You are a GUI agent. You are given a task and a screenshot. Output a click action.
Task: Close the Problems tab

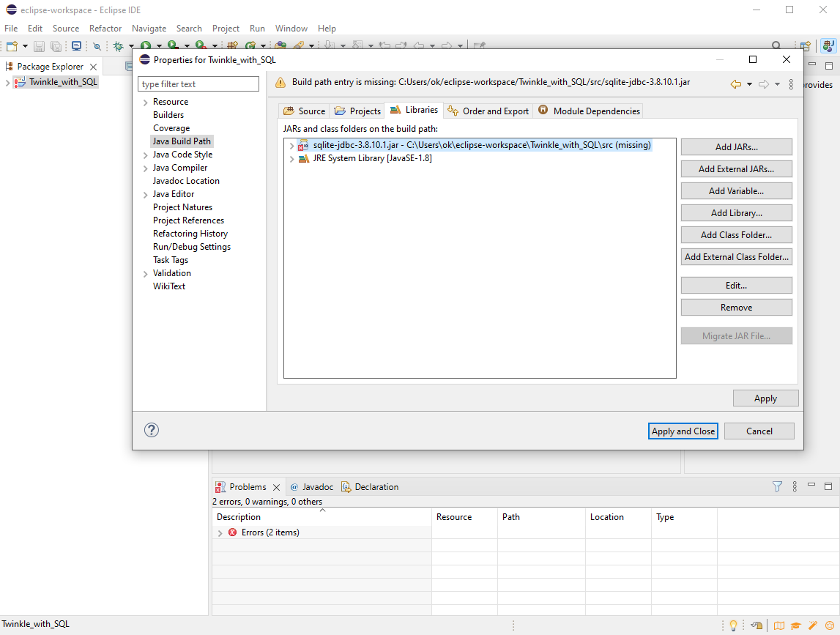point(276,487)
